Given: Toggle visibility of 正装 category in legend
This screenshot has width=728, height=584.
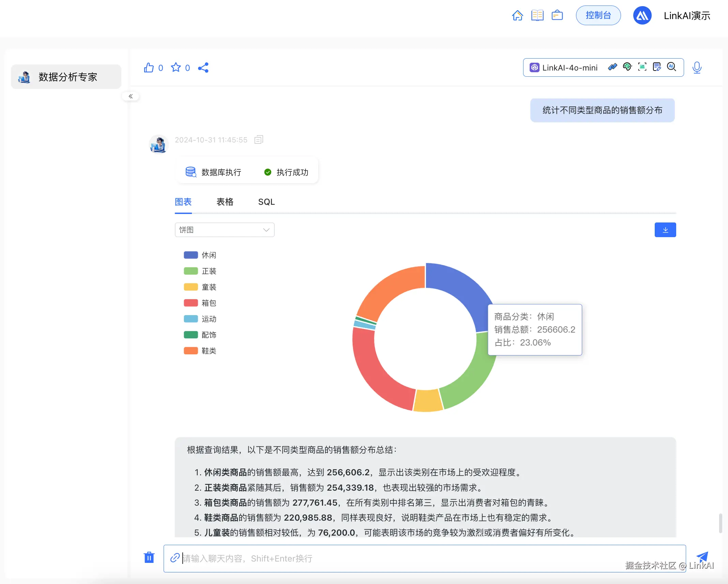Looking at the screenshot, I should (200, 271).
